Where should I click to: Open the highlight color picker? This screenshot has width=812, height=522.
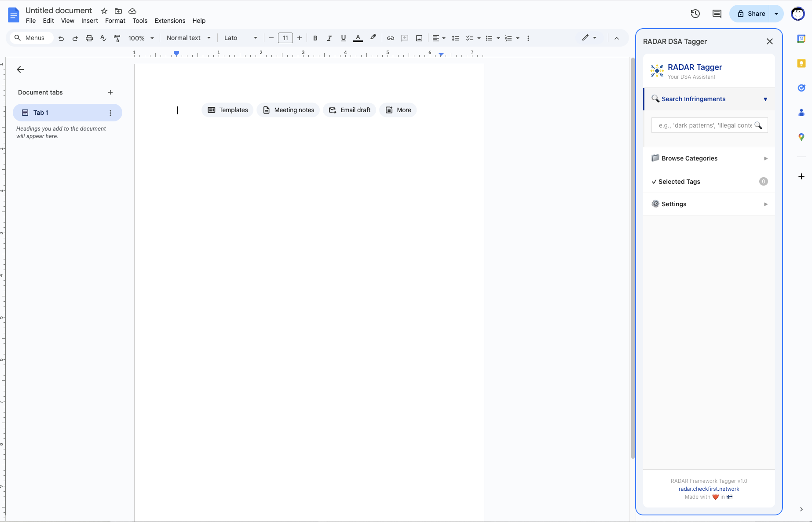[373, 38]
